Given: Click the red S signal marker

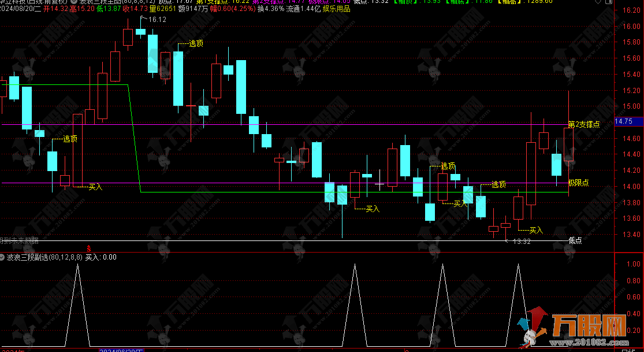Looking at the screenshot, I should 89,249.
